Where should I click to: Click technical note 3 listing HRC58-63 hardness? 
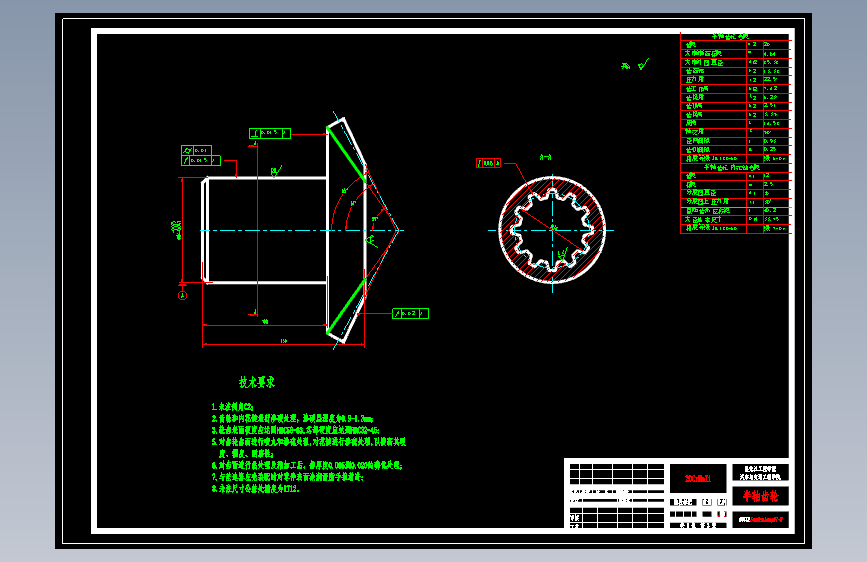tap(295, 430)
